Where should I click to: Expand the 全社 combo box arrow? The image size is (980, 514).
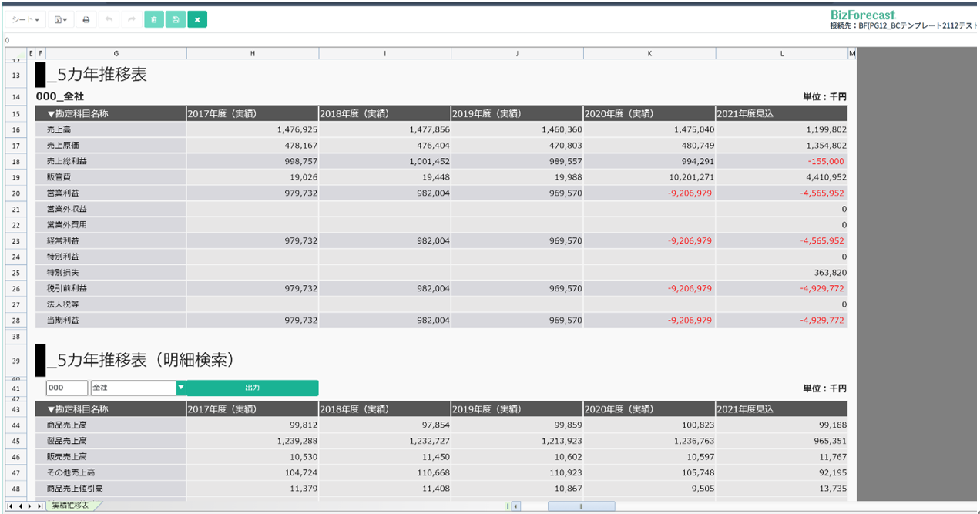[x=181, y=388]
